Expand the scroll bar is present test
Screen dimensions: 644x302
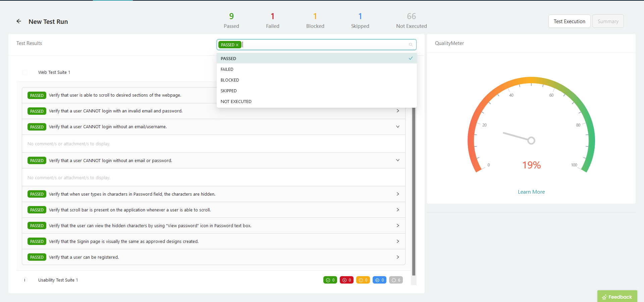398,210
